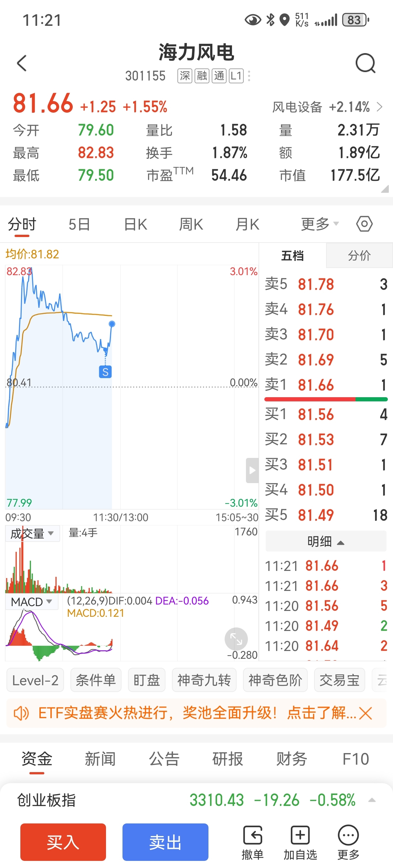Tap the back arrow icon

coord(22,63)
